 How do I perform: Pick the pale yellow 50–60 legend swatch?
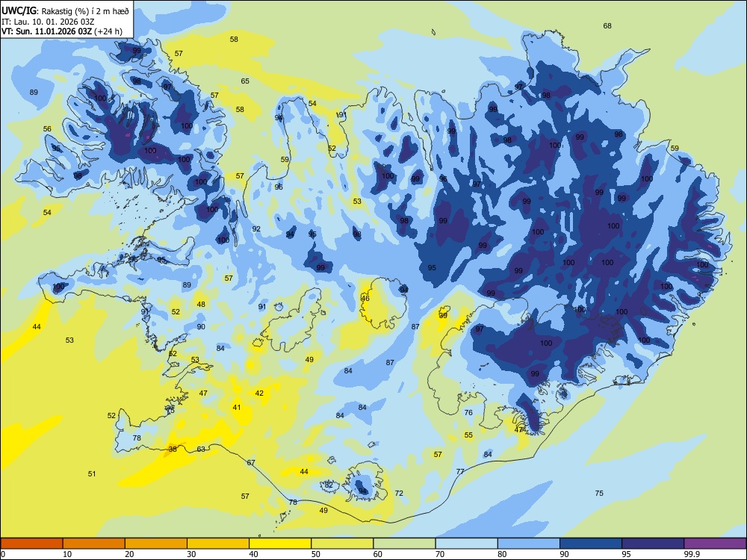tap(342, 544)
